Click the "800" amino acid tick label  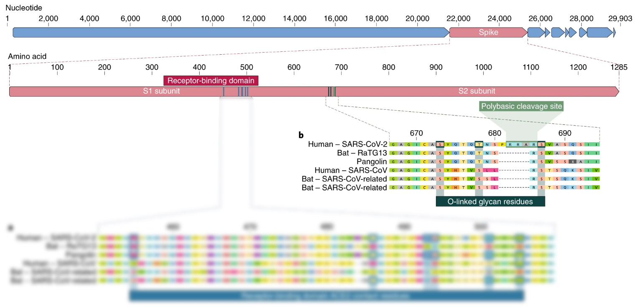click(389, 67)
